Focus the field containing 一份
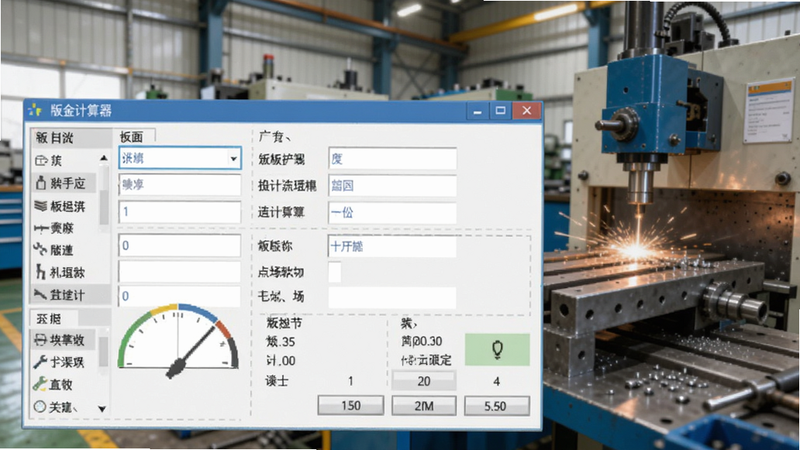This screenshot has height=450, width=800. (x=392, y=212)
